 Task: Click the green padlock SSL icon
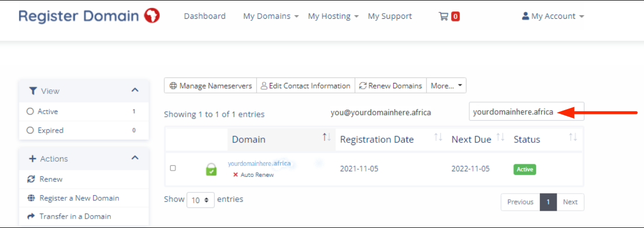pos(211,169)
